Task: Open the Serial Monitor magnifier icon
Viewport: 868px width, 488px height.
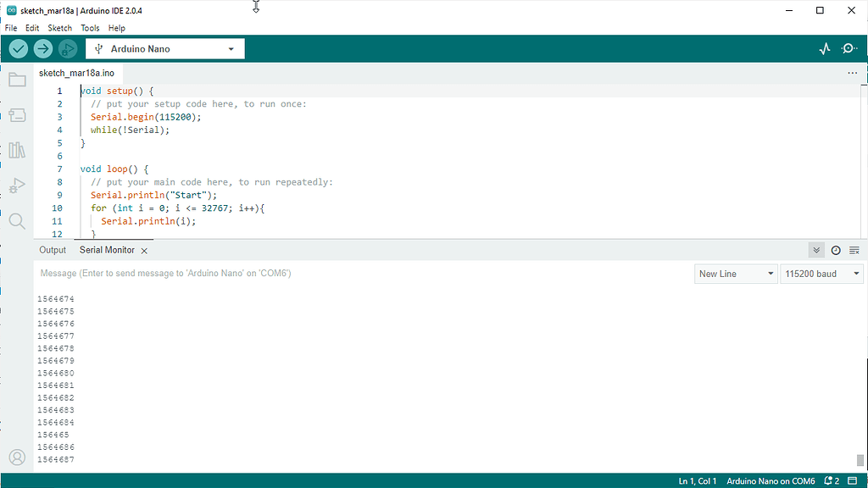Action: (849, 49)
